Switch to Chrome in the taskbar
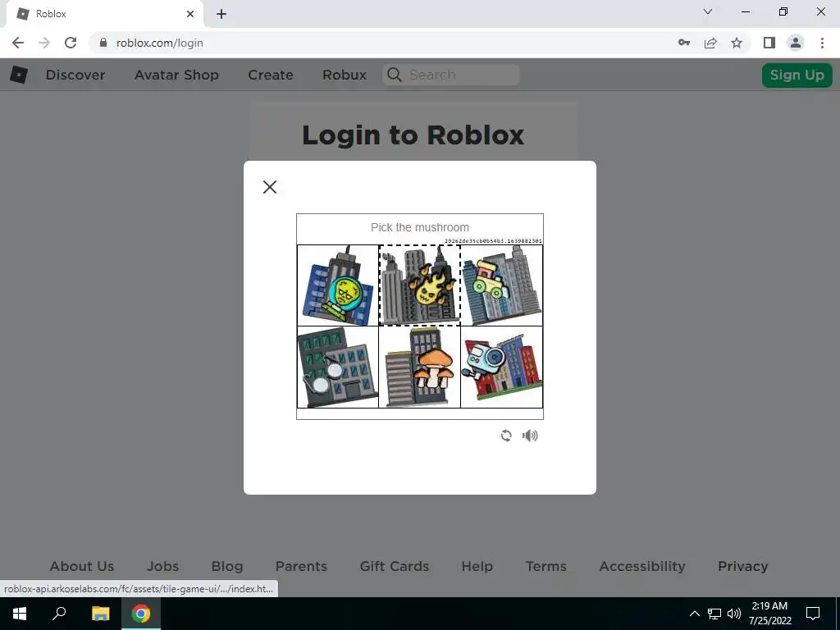The image size is (840, 630). [141, 614]
